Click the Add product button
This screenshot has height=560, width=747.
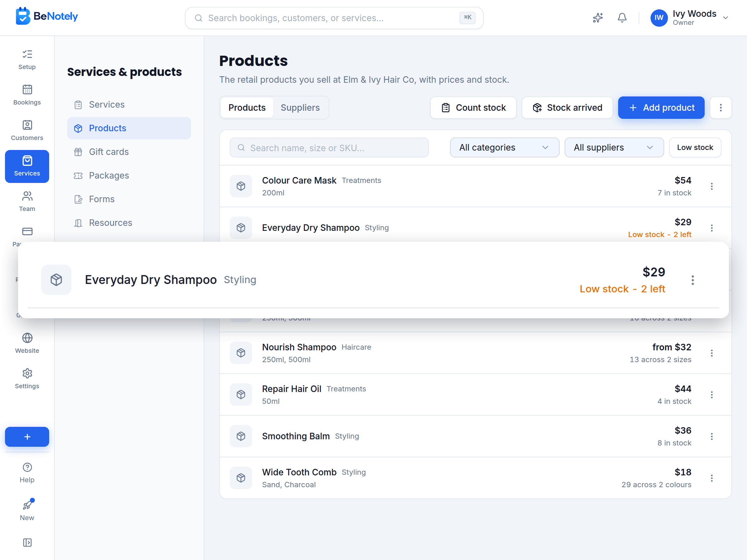[661, 108]
